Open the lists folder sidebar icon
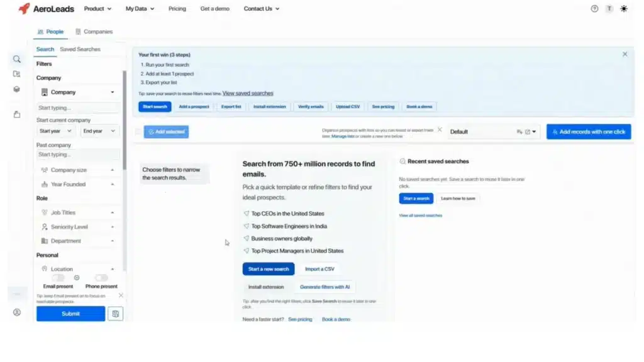The width and height of the screenshot is (644, 362). [17, 74]
